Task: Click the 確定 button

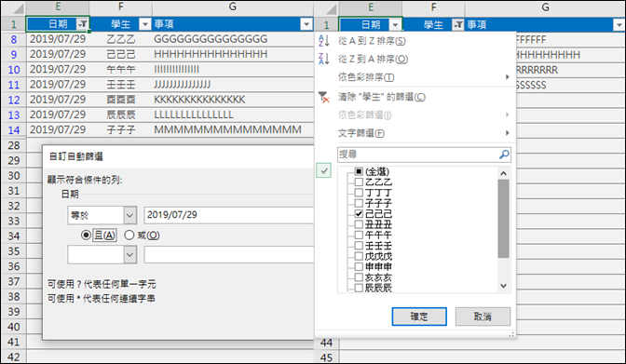Action: point(419,317)
